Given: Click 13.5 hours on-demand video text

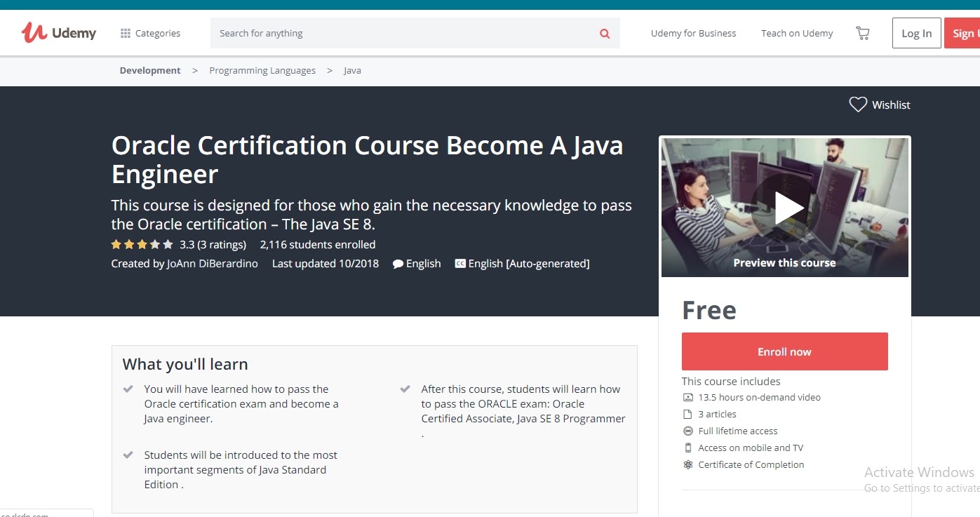Looking at the screenshot, I should pyautogui.click(x=759, y=397).
